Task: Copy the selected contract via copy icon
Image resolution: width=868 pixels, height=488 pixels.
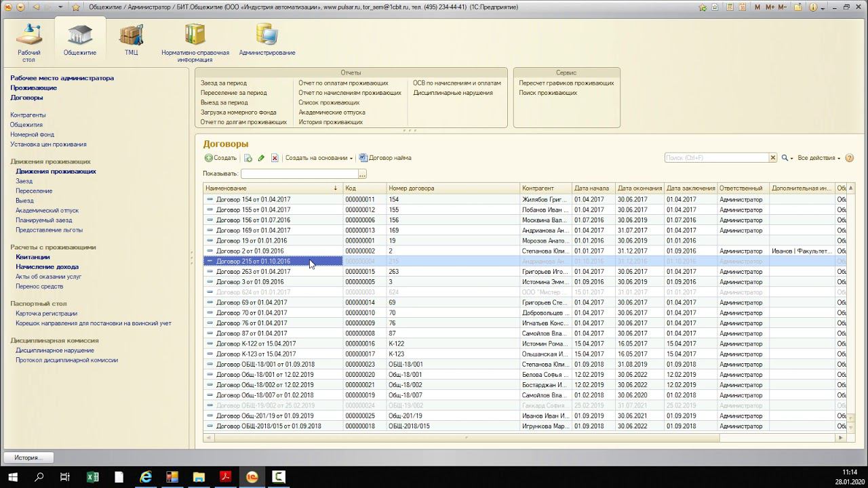Action: pos(248,158)
